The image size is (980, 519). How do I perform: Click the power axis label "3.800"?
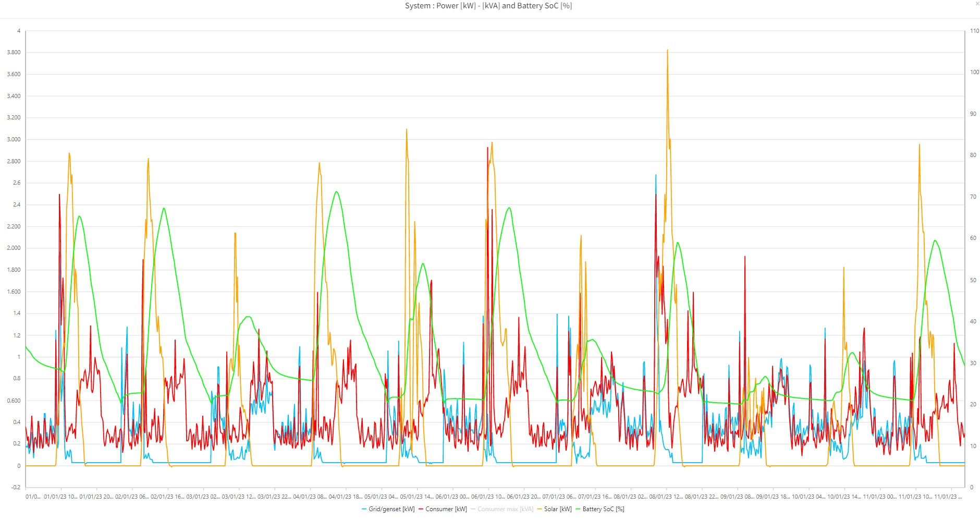pos(14,52)
